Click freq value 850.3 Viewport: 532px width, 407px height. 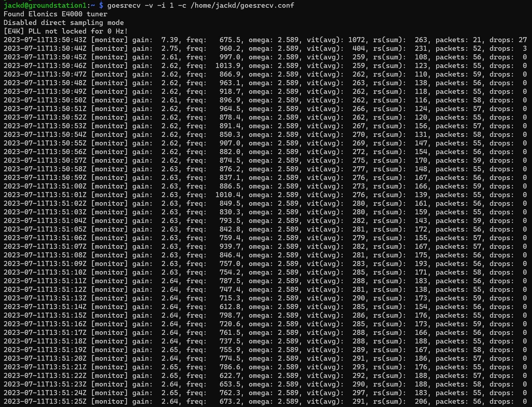click(x=230, y=134)
